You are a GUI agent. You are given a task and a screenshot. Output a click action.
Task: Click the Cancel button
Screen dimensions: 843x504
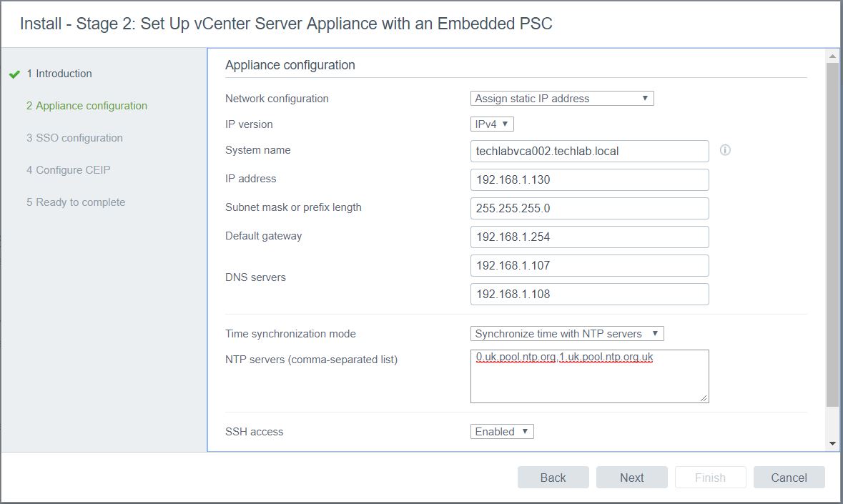(789, 477)
